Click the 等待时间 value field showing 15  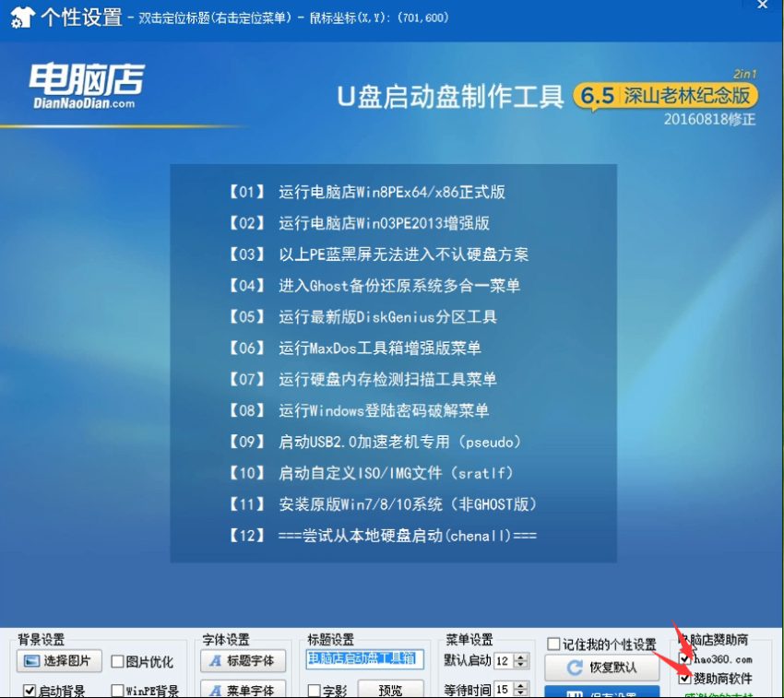tap(504, 690)
